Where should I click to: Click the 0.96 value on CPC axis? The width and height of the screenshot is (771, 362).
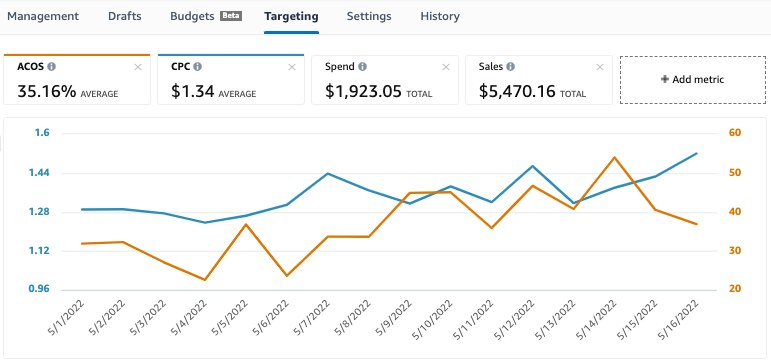(38, 289)
